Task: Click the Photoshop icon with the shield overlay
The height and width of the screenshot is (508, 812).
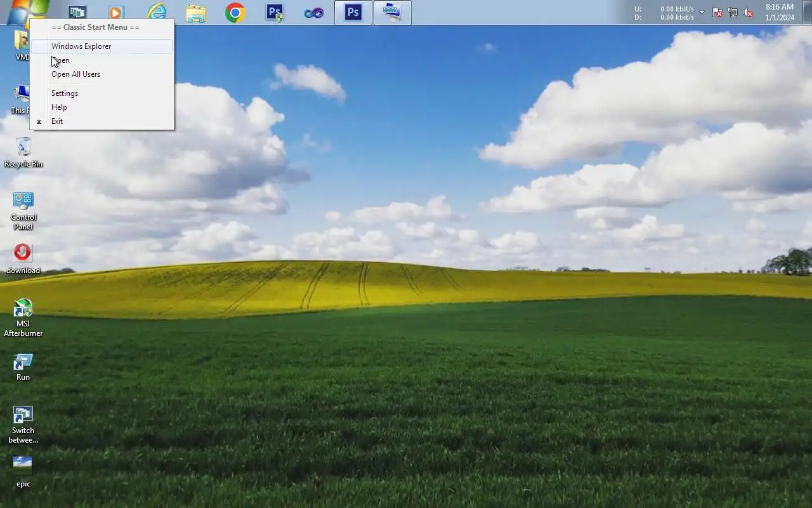Action: click(275, 12)
